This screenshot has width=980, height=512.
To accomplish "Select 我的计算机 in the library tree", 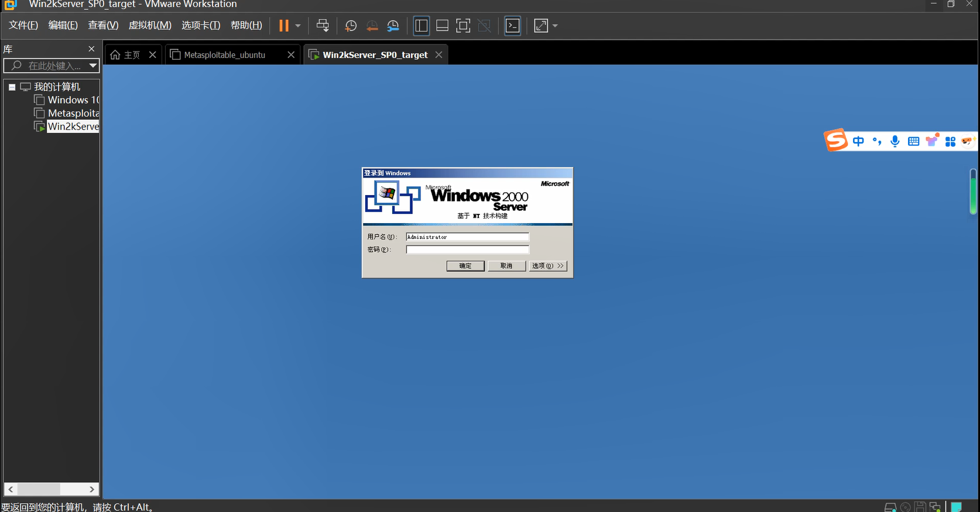I will [57, 87].
